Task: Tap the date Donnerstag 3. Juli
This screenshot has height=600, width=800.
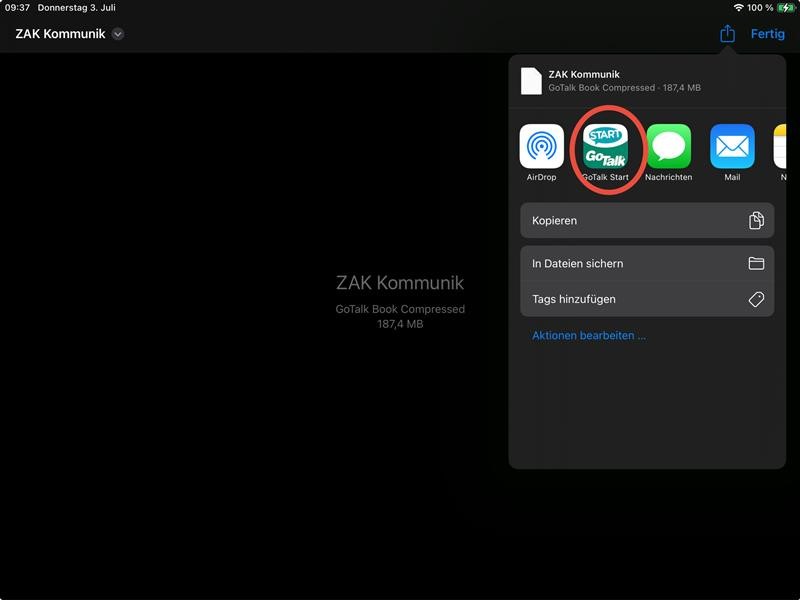Action: tap(77, 8)
